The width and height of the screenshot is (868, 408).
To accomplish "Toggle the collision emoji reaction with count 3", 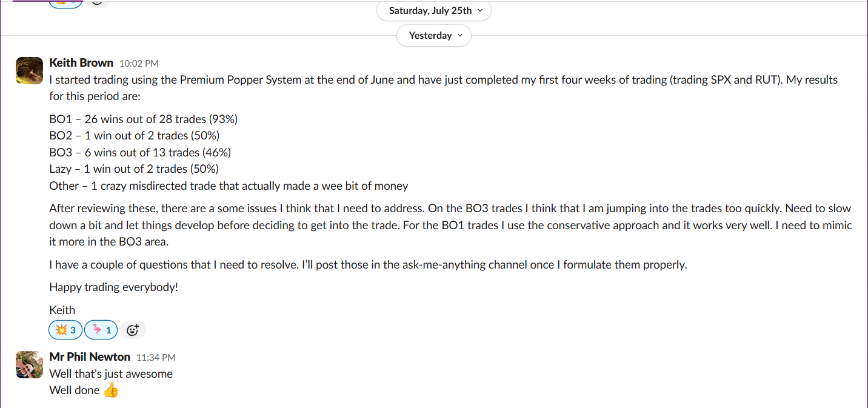I will point(65,330).
